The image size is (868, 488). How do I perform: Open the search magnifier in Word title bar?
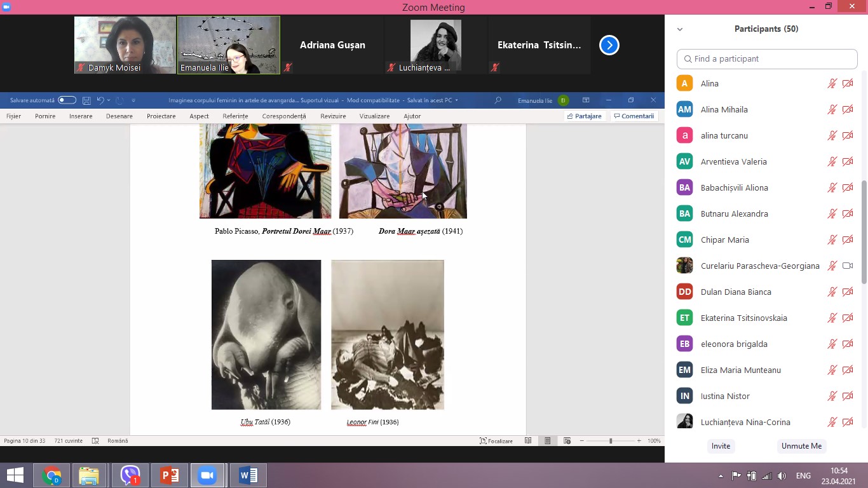pos(498,100)
